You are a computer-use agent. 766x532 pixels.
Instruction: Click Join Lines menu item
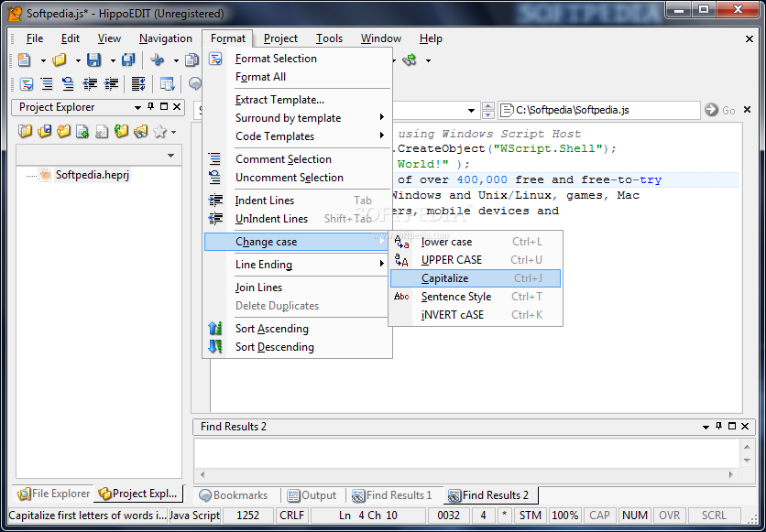(x=298, y=288)
